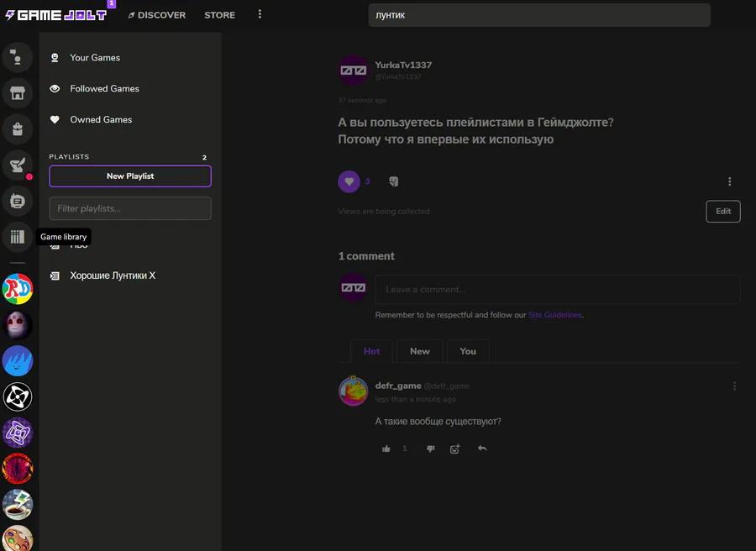Viewport: 756px width, 551px height.
Task: Add a sticker to YurkaTv1337's post
Action: (393, 181)
